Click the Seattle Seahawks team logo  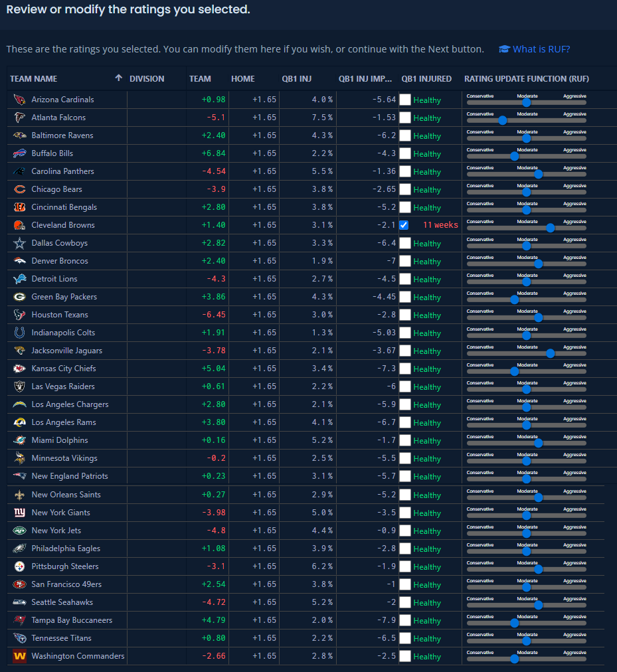[x=19, y=602]
